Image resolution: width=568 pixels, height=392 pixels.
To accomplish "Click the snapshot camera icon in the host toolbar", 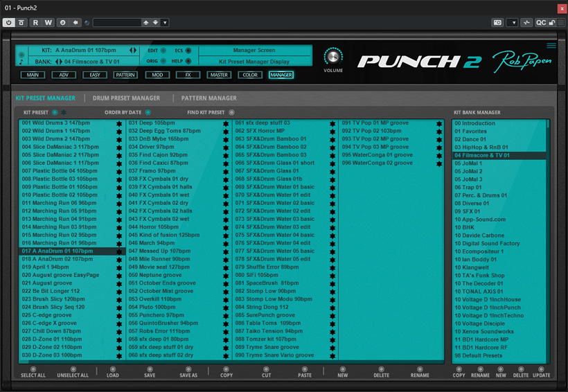I will (498, 22).
